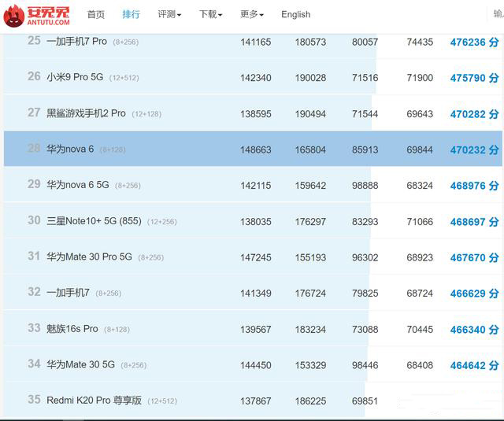
Task: Click score 74435 in 一加手机7 Pro row
Action: point(420,42)
